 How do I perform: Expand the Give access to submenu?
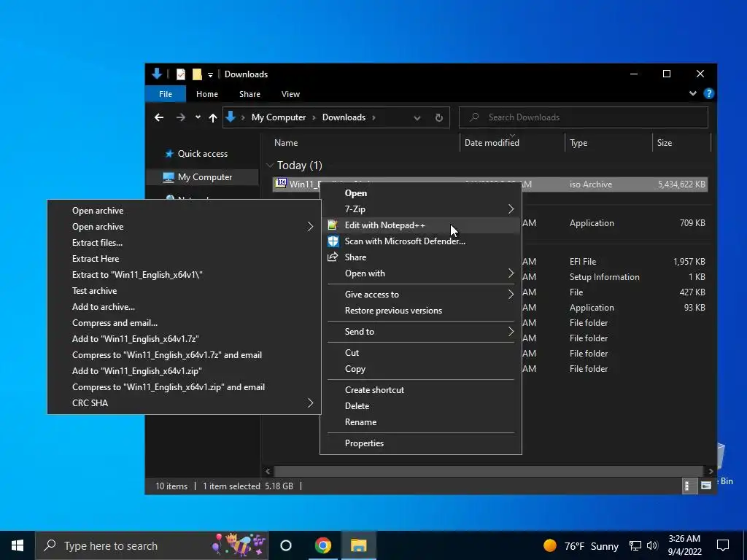point(511,295)
